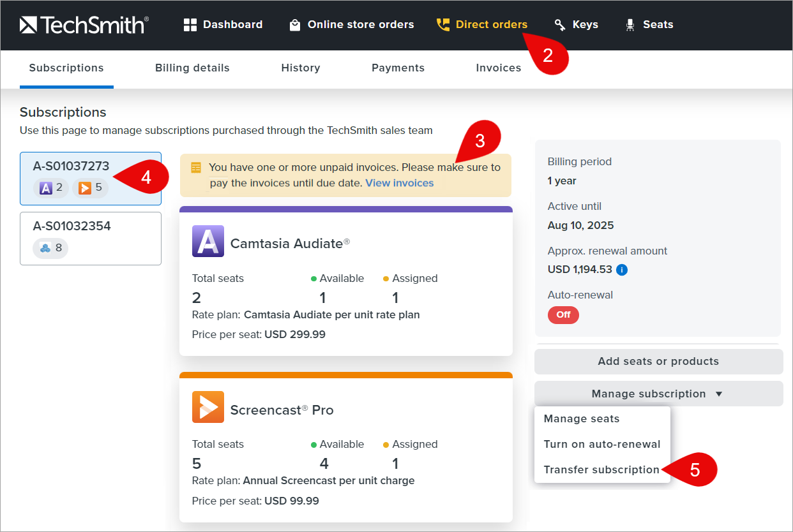Click the Camtasia Audiate product icon
Viewport: 793px width, 532px height.
click(208, 241)
